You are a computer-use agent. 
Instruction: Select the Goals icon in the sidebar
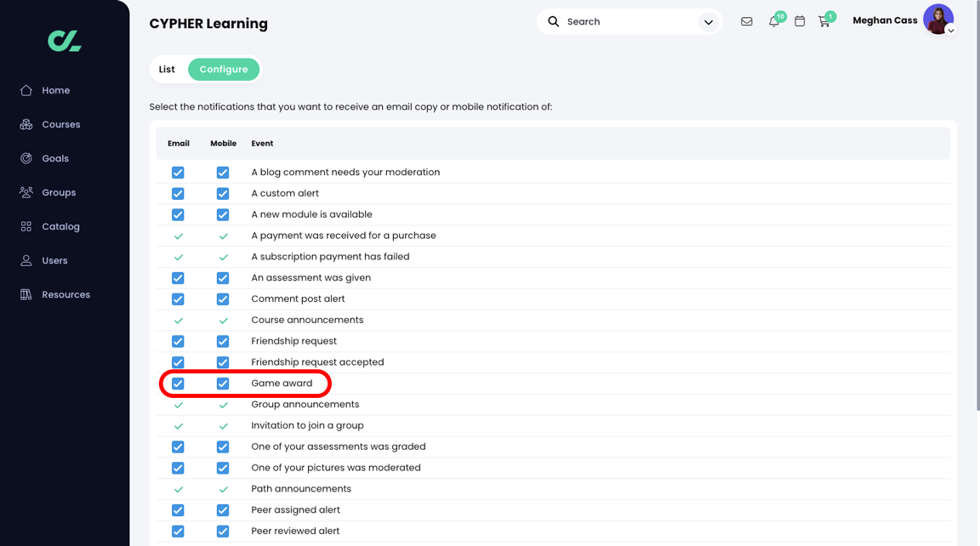(54, 158)
